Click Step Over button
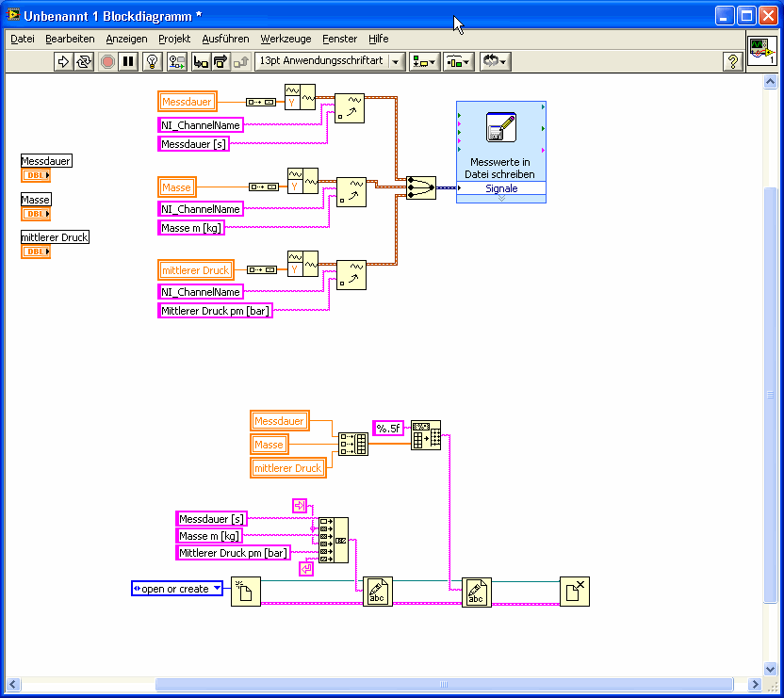This screenshot has width=784, height=698. 220,61
